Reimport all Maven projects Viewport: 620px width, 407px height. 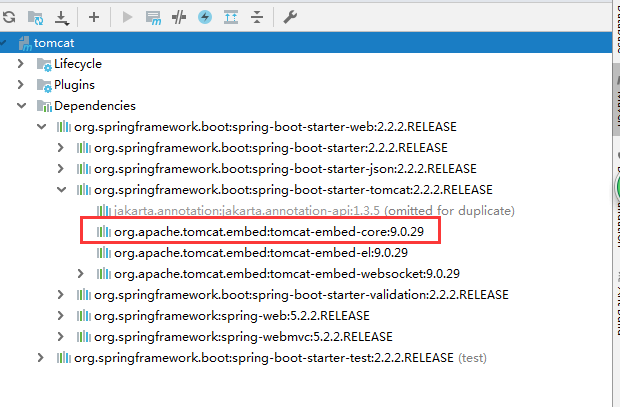pos(9,17)
